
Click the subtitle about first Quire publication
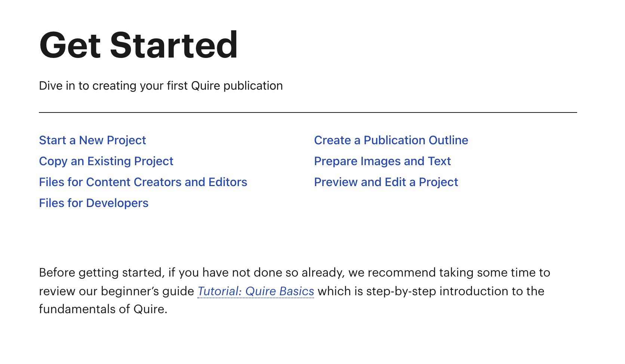point(161,86)
